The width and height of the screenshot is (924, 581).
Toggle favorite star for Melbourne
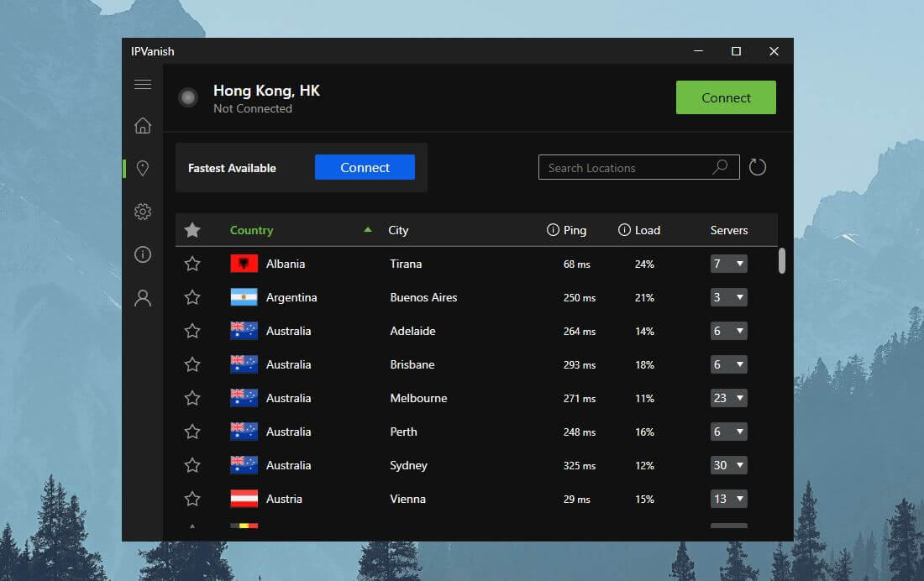(x=192, y=398)
